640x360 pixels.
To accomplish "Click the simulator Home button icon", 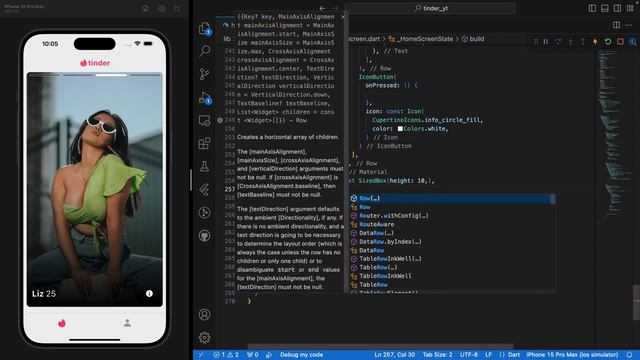I will 145,9.
